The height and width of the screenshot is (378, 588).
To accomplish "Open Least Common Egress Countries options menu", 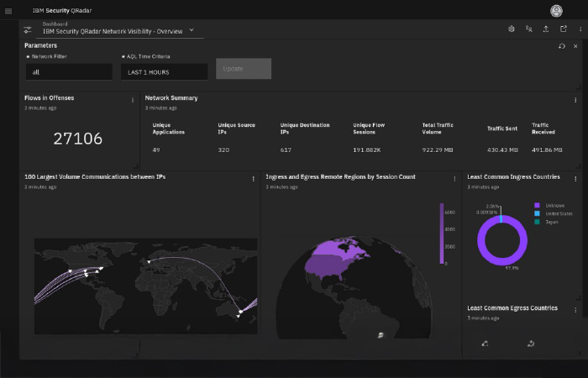I will click(x=575, y=310).
